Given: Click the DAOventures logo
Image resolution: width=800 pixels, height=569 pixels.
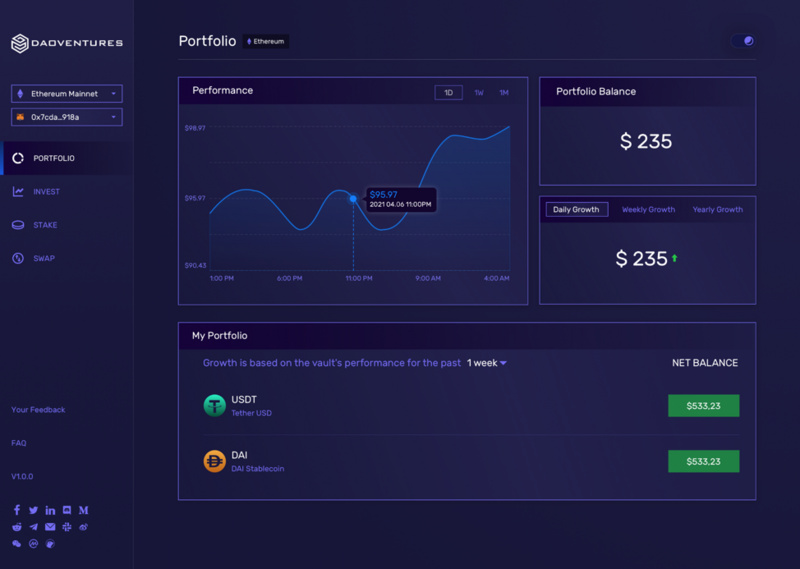Looking at the screenshot, I should pyautogui.click(x=67, y=43).
